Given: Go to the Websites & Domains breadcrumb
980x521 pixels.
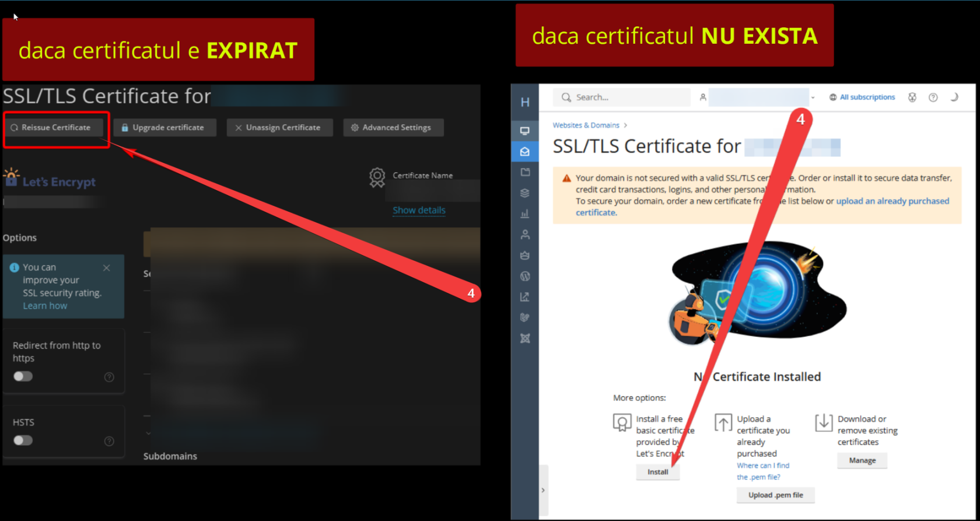Looking at the screenshot, I should pos(586,125).
